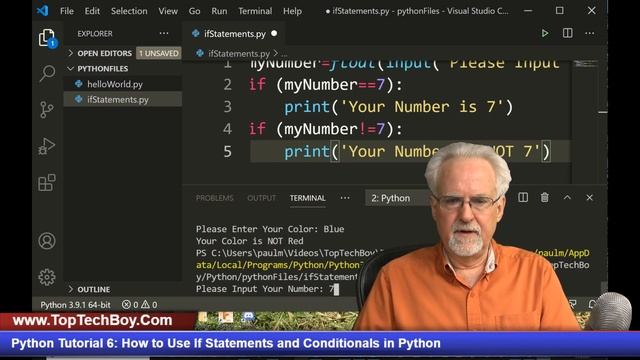This screenshot has width=640, height=360.
Task: Click line number 3 in gutter
Action: click(x=227, y=107)
